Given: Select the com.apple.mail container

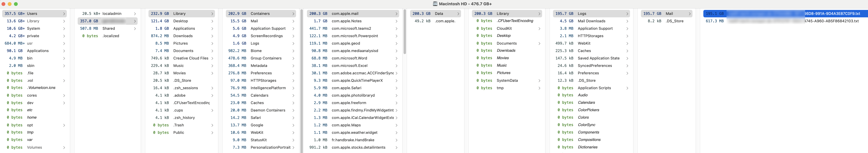Looking at the screenshot, I should point(353,14).
